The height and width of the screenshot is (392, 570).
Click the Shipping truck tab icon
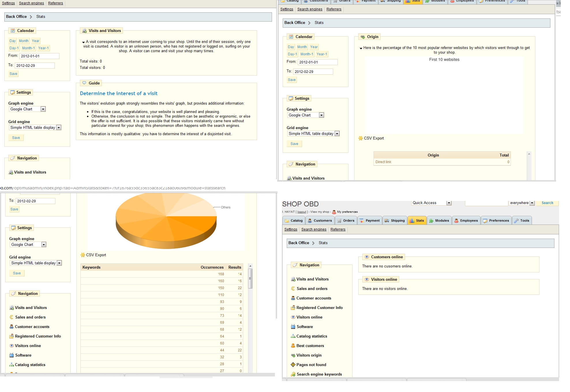pyautogui.click(x=387, y=220)
